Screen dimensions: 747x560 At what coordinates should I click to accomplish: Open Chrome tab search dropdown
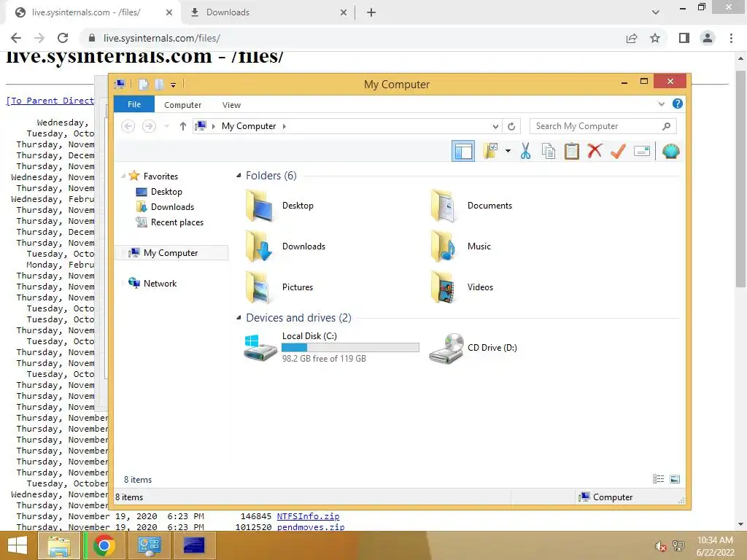pos(656,12)
